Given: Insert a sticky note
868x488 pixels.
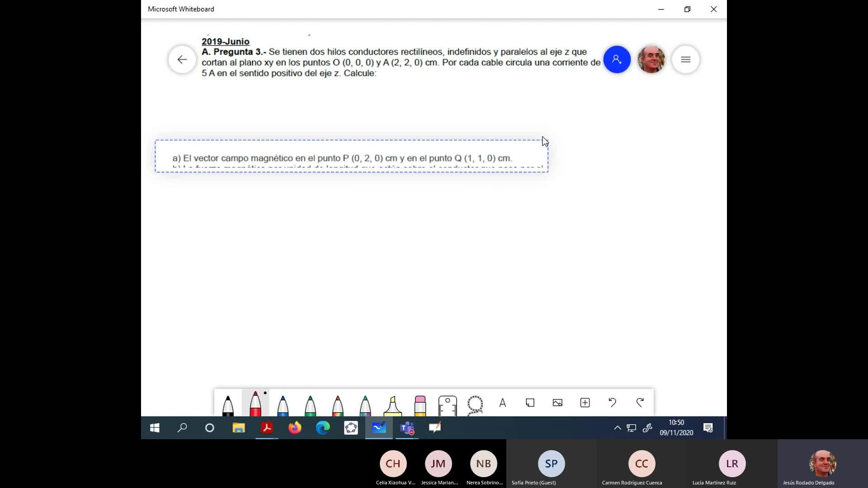Looking at the screenshot, I should pyautogui.click(x=530, y=403).
